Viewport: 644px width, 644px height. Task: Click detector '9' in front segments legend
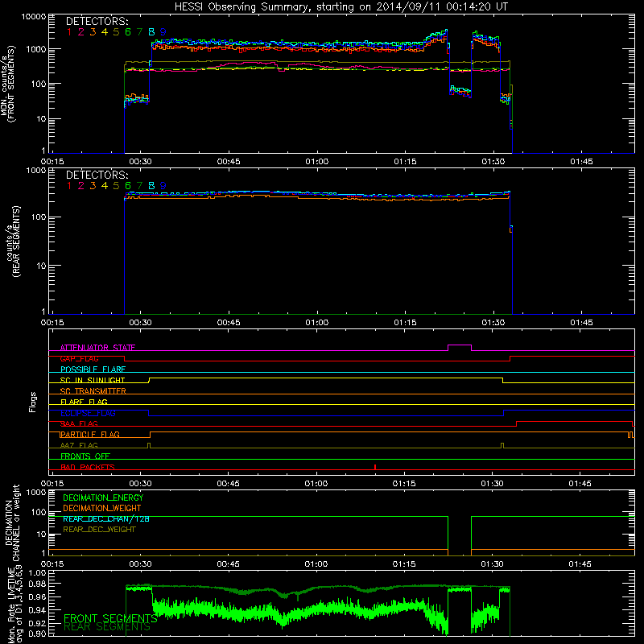(163, 32)
